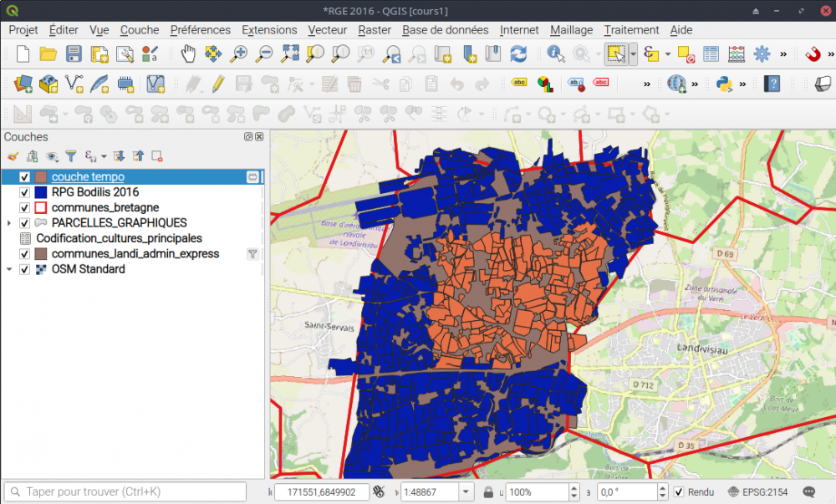
Task: Open the attribute table icon
Action: tap(711, 54)
